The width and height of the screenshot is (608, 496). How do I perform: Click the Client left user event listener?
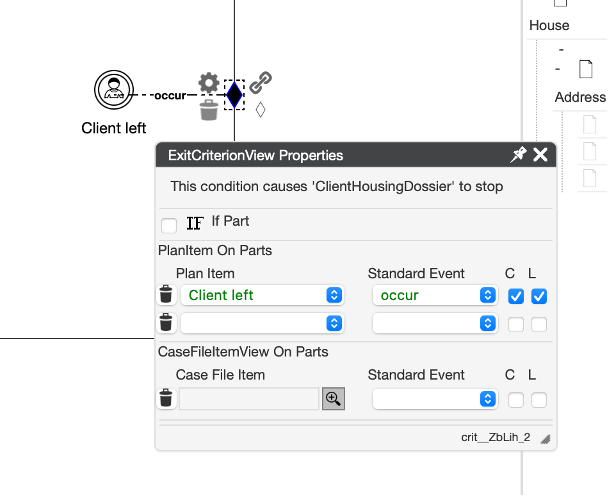coord(113,90)
